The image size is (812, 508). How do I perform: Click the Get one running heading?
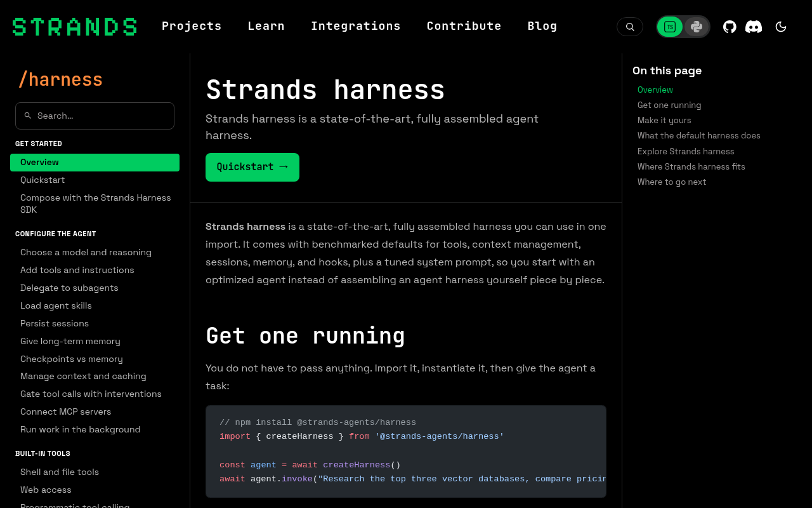click(x=305, y=335)
